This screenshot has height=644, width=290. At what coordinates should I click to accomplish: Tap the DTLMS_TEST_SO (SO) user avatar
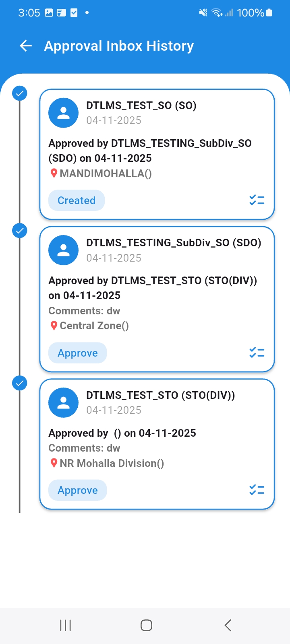coord(63,113)
